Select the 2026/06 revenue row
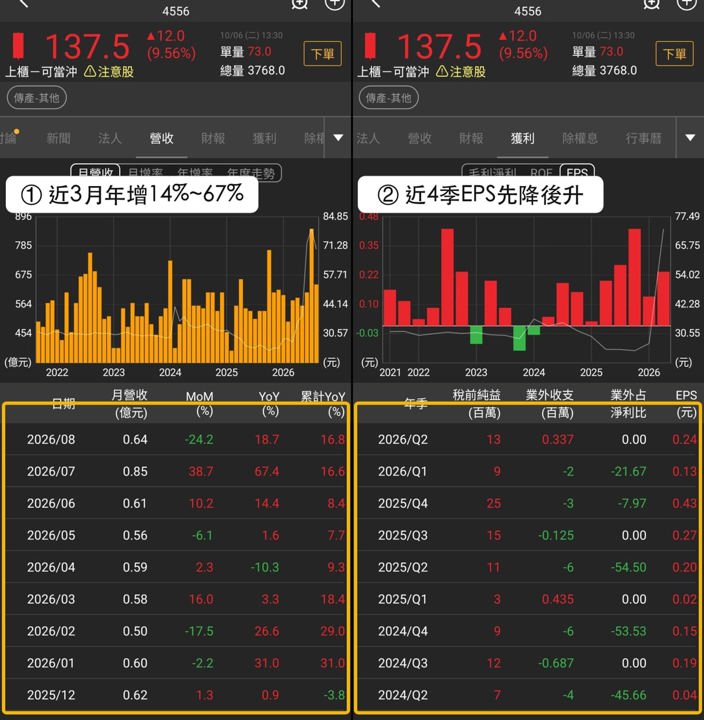Viewport: 704px width, 720px height. click(x=176, y=503)
